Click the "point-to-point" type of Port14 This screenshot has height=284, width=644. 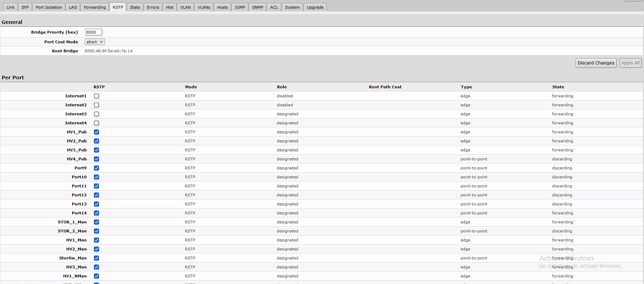[474, 213]
